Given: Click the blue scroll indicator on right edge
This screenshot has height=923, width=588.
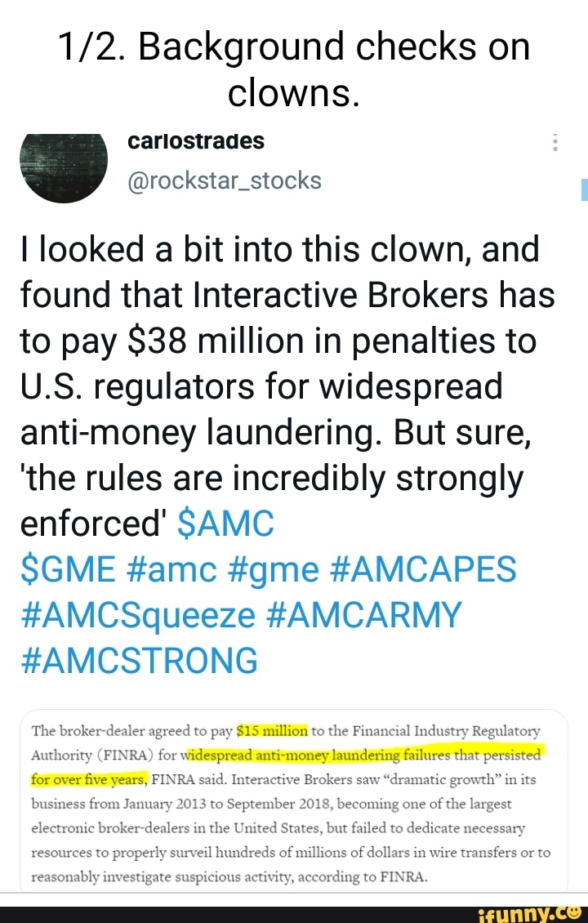Looking at the screenshot, I should 584,190.
